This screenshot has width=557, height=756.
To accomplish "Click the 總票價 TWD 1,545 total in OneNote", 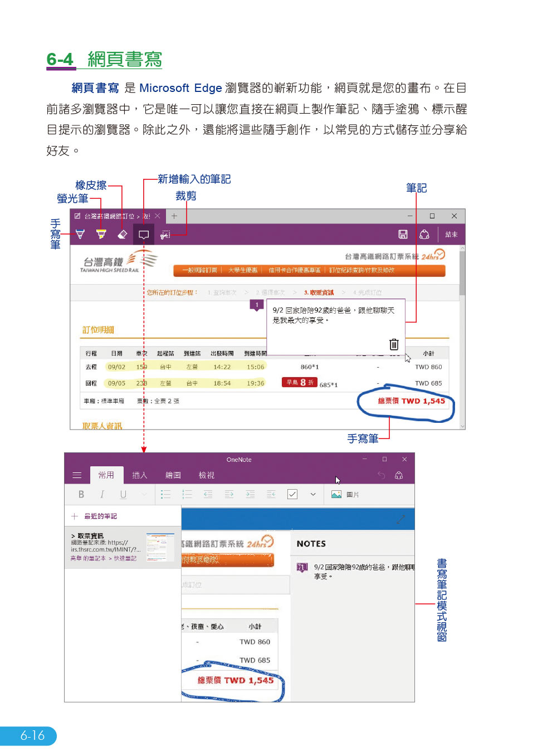I will click(236, 680).
